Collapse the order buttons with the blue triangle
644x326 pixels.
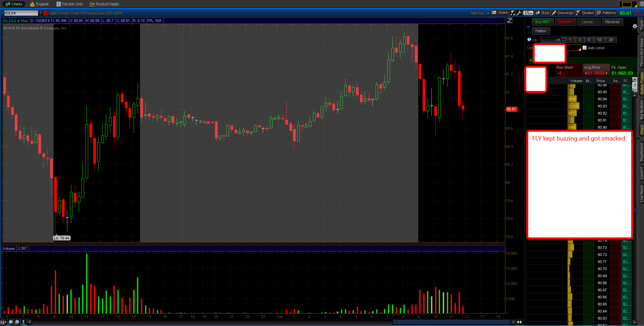coord(528,27)
